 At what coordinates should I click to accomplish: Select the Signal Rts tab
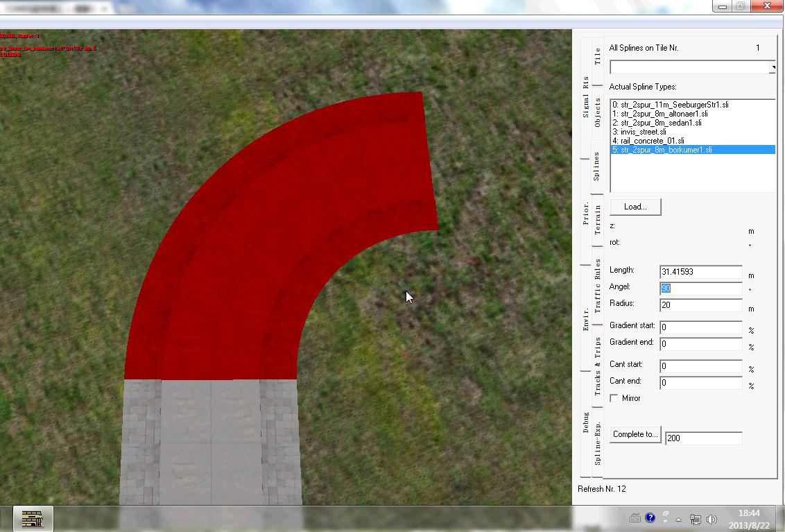[586, 96]
